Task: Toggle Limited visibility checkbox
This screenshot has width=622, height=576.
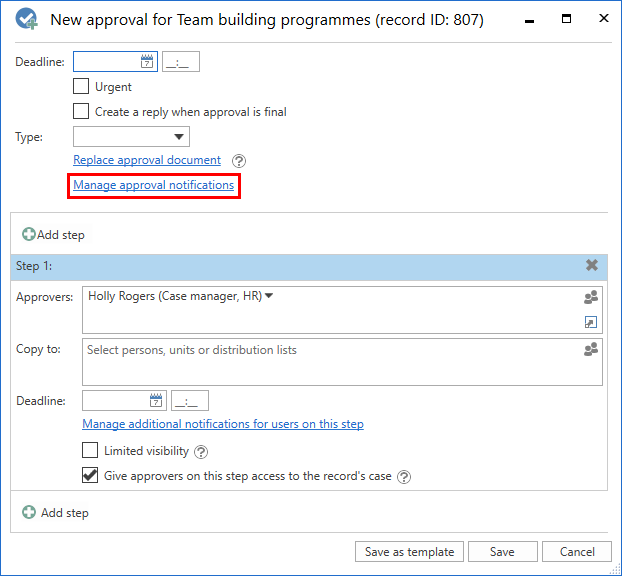Action: click(x=91, y=451)
